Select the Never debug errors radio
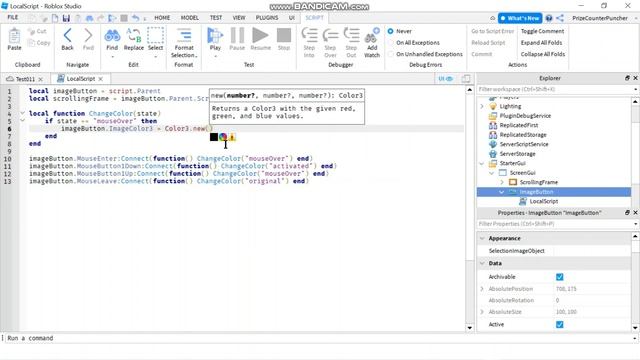 pos(391,31)
